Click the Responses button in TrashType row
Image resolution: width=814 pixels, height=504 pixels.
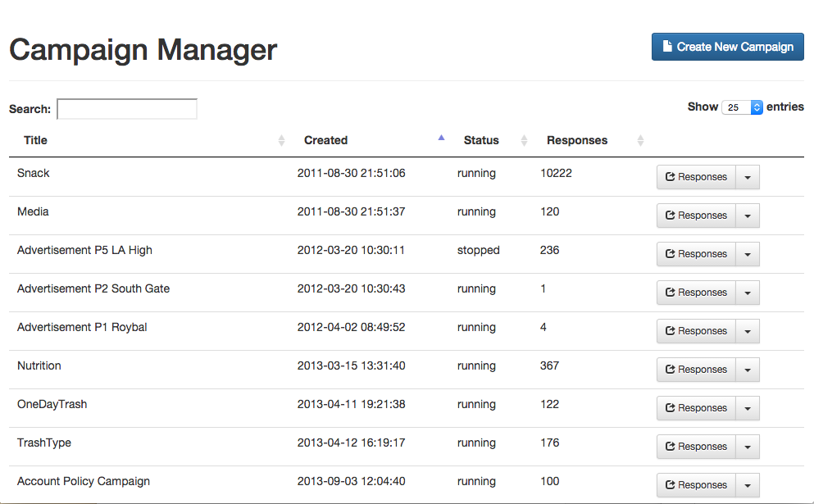[696, 447]
